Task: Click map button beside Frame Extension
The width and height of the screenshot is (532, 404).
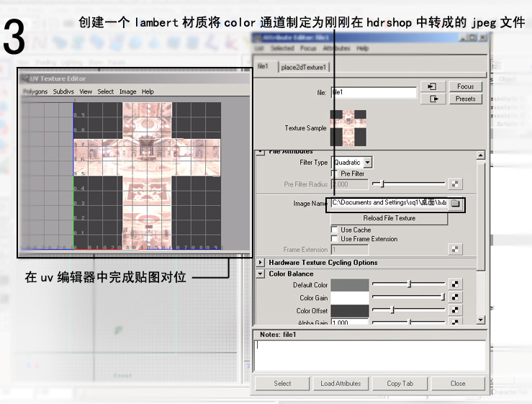Action: [x=455, y=249]
